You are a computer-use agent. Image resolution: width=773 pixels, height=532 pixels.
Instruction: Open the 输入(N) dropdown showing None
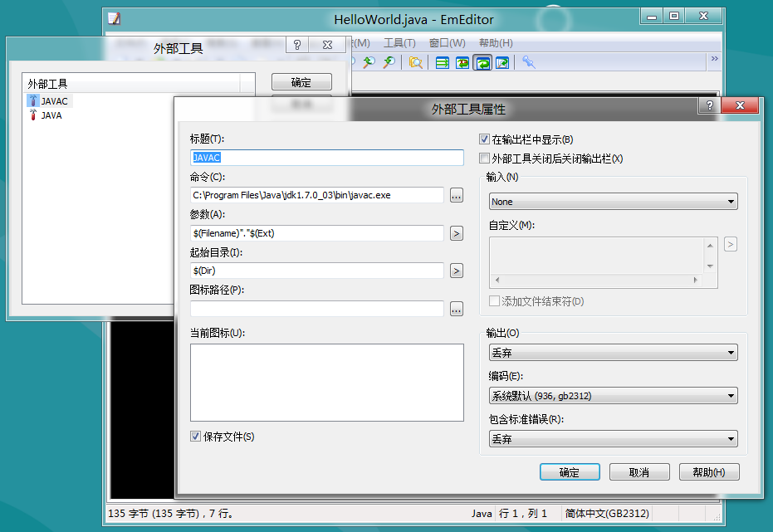(x=612, y=201)
